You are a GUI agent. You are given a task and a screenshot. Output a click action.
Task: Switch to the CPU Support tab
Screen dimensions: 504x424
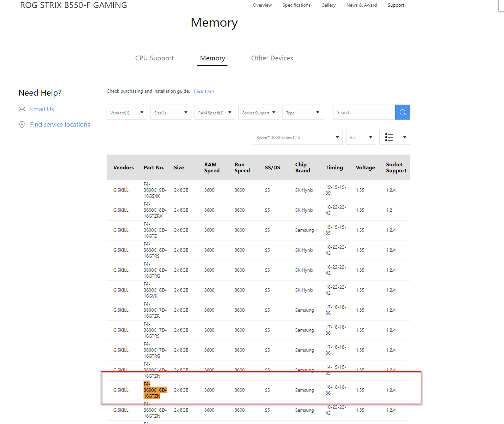pos(154,58)
